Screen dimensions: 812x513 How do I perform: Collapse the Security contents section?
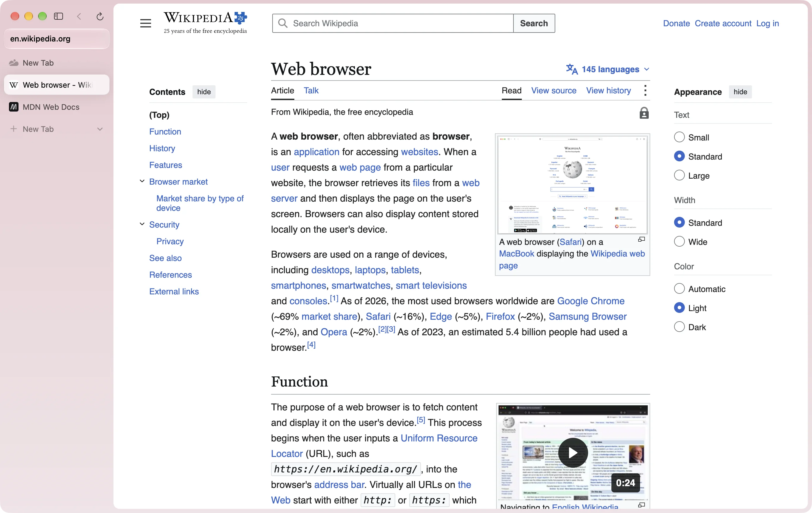click(x=142, y=224)
